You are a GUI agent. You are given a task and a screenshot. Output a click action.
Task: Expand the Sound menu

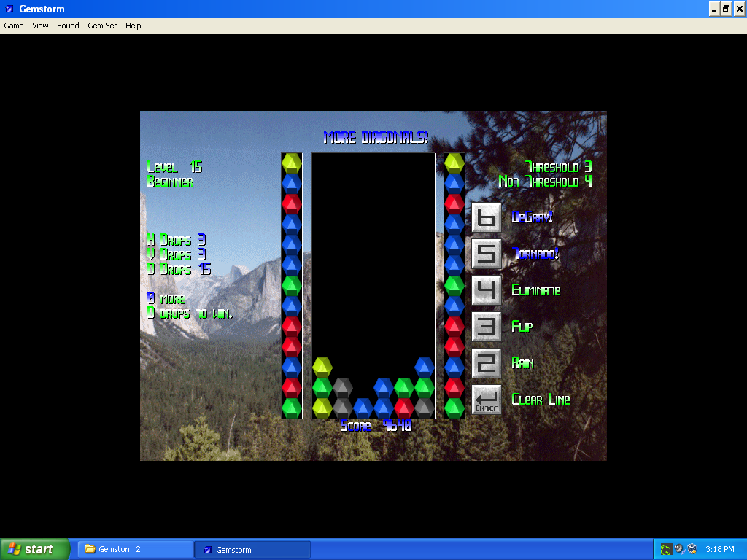pos(68,26)
